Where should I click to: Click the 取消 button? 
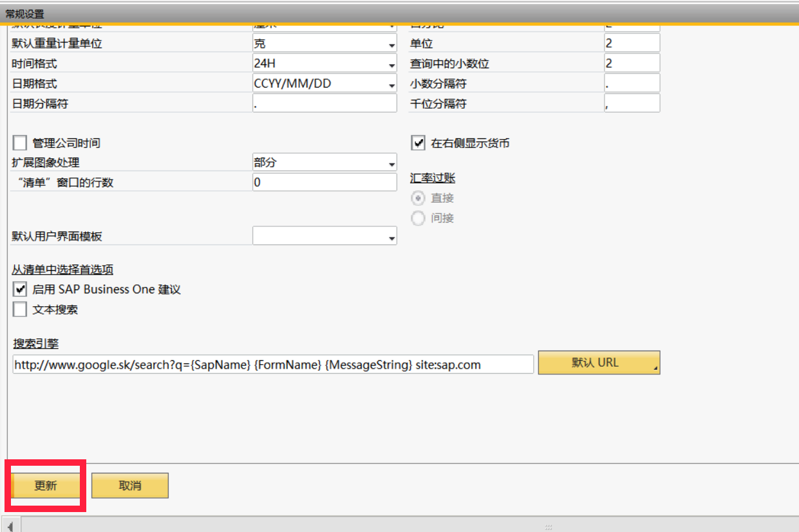coord(129,486)
